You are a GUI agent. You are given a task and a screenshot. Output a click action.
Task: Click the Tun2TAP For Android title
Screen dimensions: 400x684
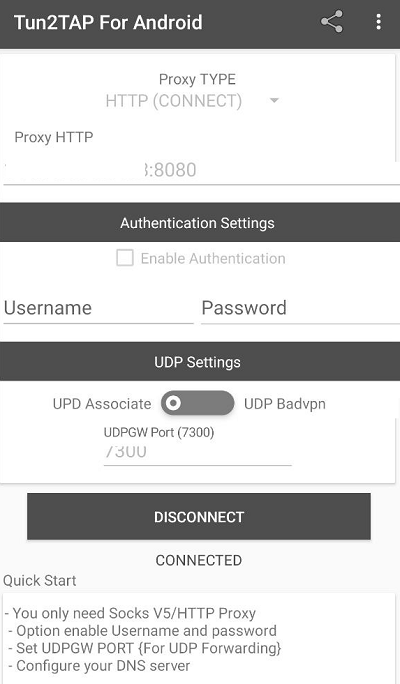[108, 22]
